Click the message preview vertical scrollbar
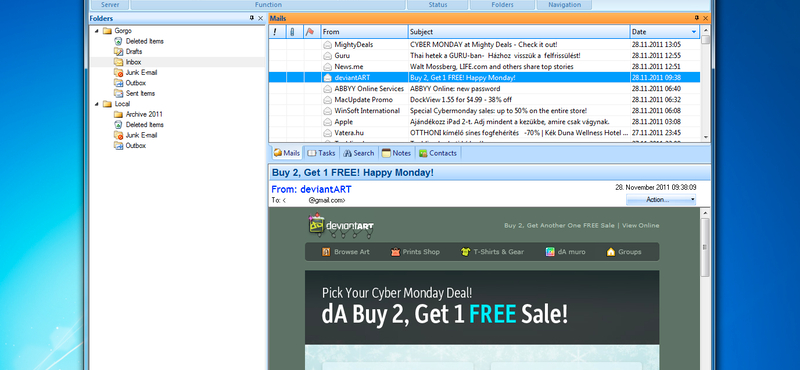Image resolution: width=800 pixels, height=370 pixels. coord(705,288)
